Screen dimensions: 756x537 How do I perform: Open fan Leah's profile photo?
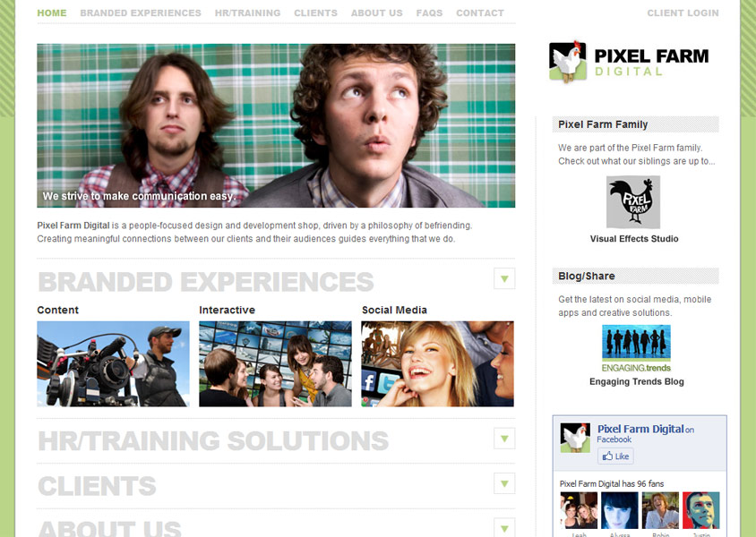579,510
